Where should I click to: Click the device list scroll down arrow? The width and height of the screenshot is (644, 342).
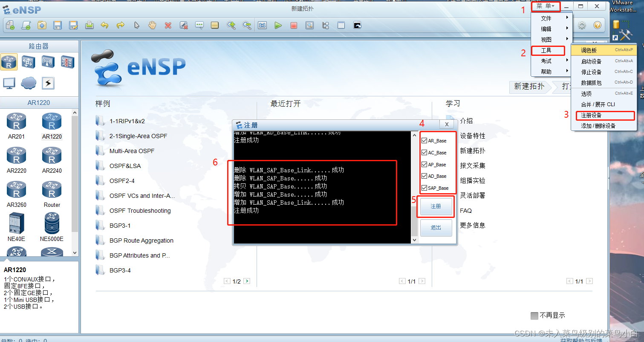[x=75, y=252]
